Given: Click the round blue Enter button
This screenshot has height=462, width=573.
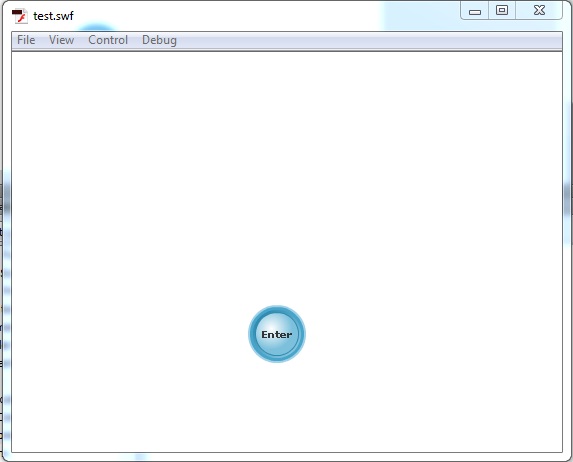Looking at the screenshot, I should [277, 334].
